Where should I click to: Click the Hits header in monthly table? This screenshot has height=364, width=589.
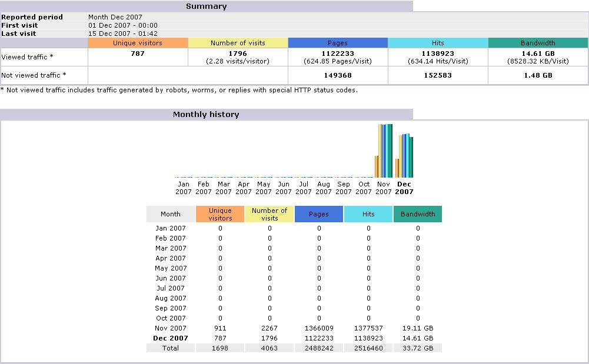coord(368,214)
